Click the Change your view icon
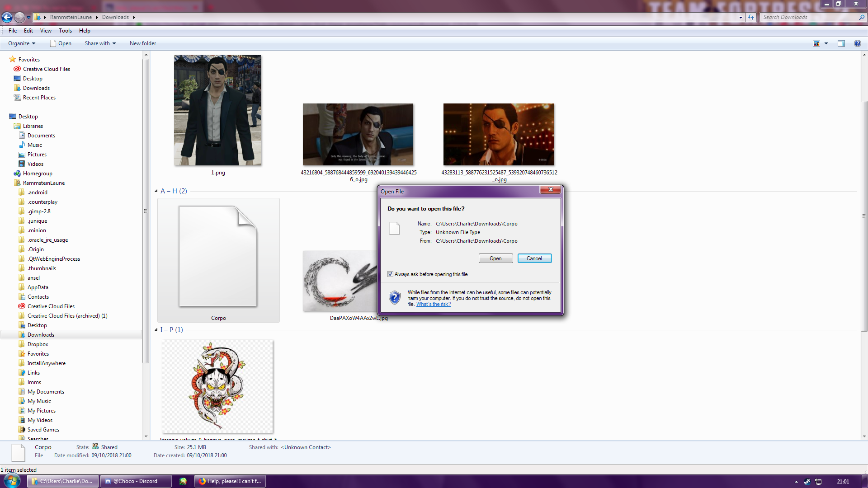The image size is (868, 488). coord(816,43)
